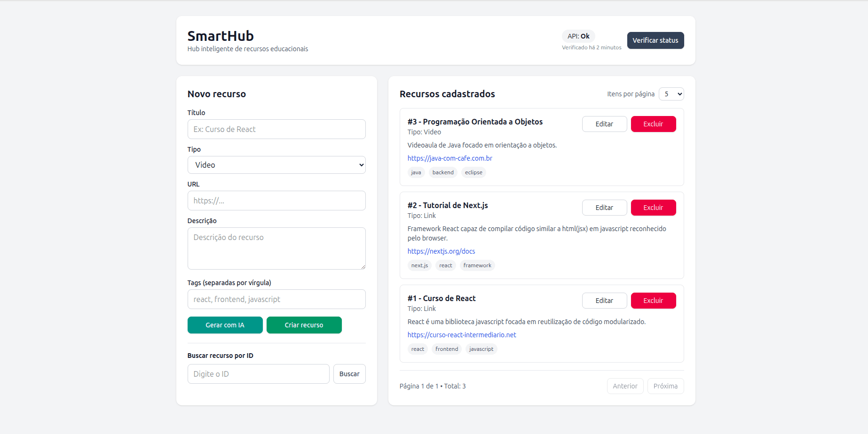Click the Anterior pagination button
The width and height of the screenshot is (868, 434).
(x=625, y=386)
